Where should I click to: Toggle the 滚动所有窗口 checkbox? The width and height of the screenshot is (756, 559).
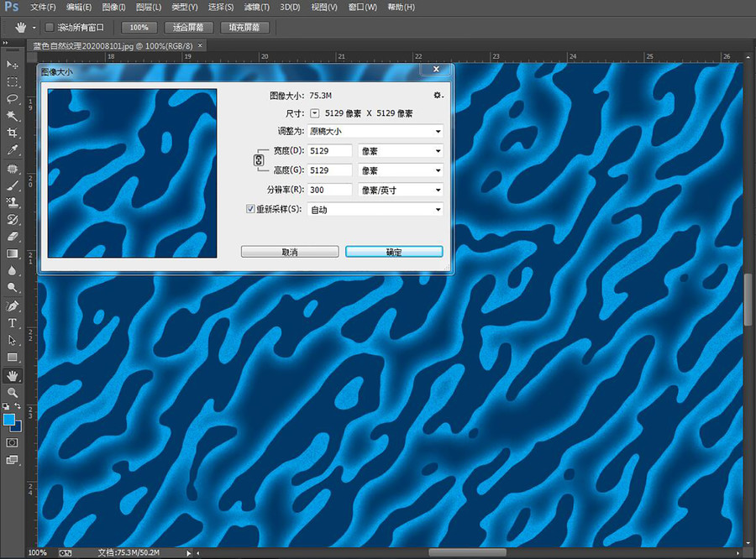pos(50,28)
